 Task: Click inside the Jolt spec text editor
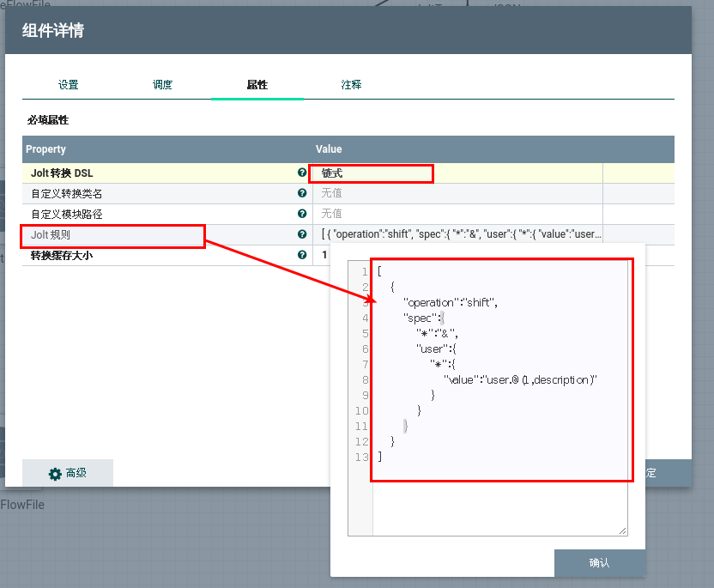[x=499, y=498]
